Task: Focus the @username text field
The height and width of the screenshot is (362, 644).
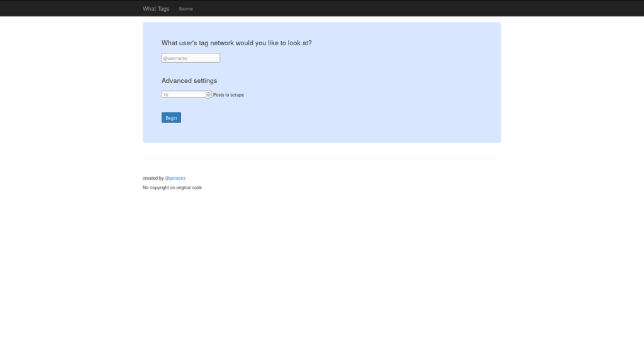Action: click(x=191, y=58)
